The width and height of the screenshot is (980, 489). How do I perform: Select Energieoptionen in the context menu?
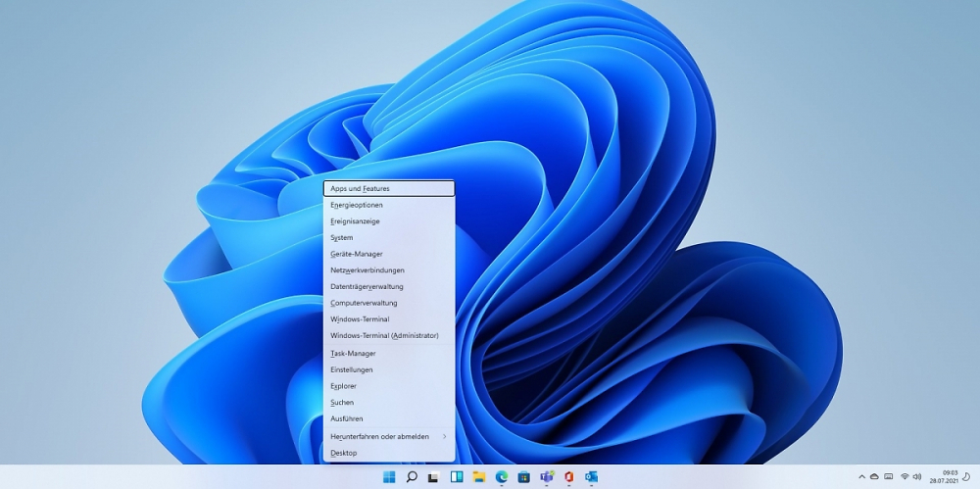389,205
